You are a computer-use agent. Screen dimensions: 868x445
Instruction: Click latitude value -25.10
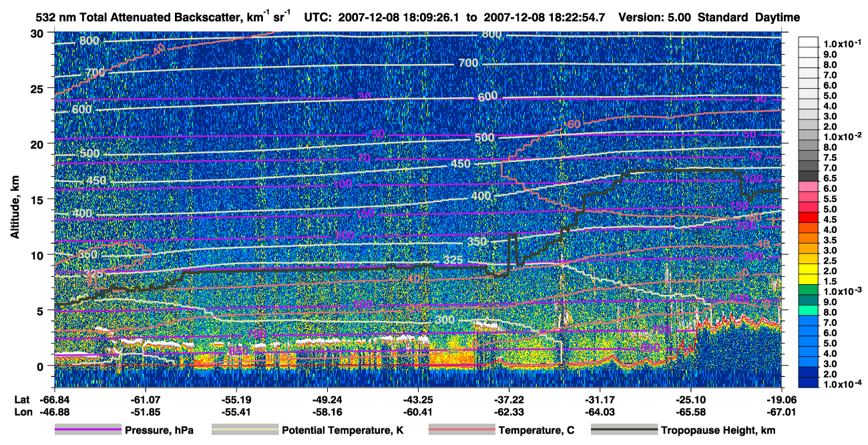click(691, 399)
